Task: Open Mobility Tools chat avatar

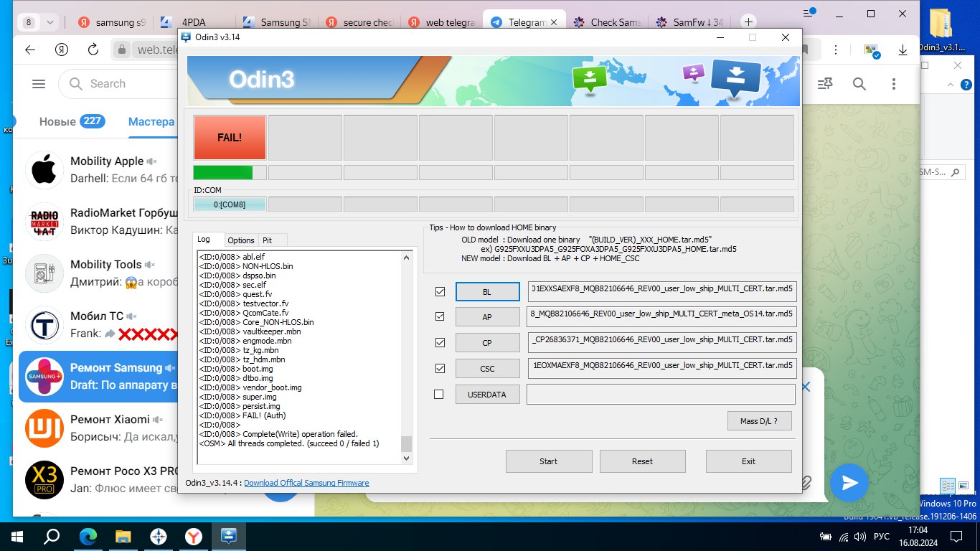Action: pos(44,273)
